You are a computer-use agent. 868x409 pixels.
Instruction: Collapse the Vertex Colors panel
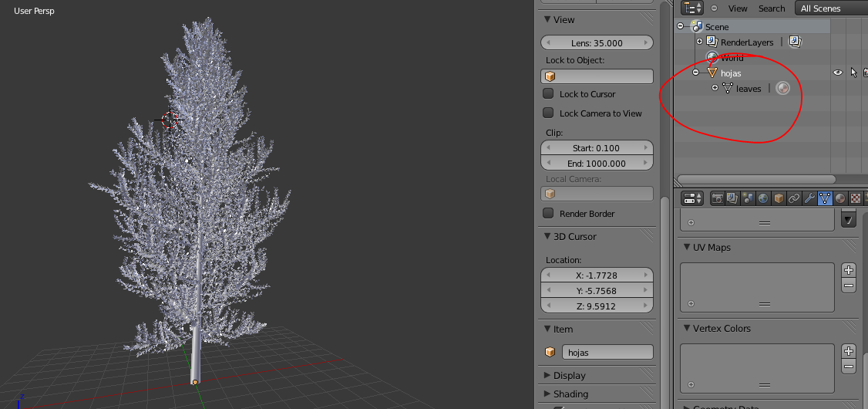click(x=686, y=328)
